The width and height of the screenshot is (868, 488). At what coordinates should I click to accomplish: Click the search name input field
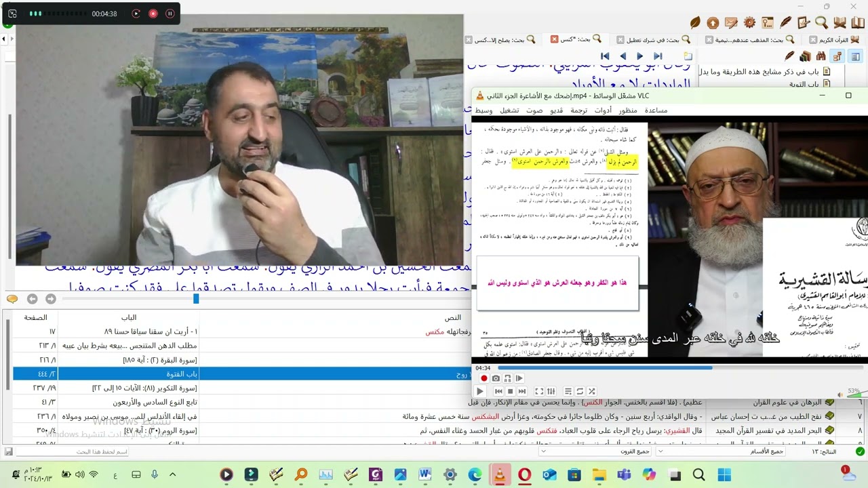pyautogui.click(x=71, y=451)
